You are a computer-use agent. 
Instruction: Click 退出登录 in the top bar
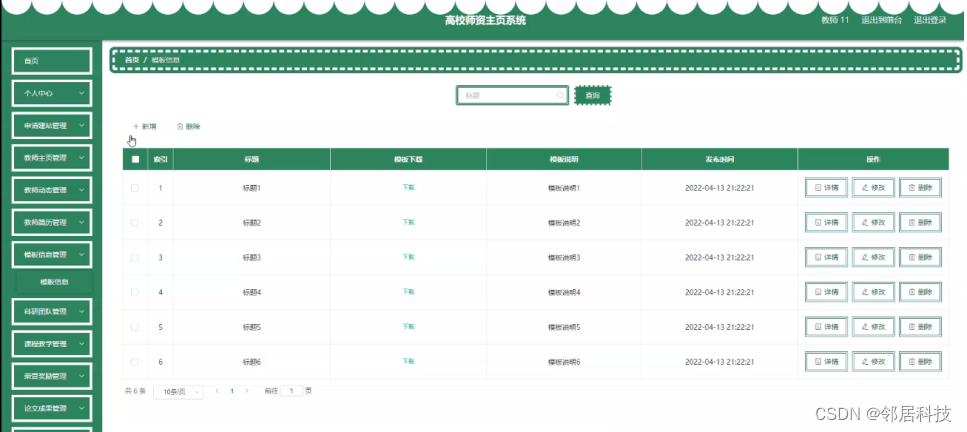point(930,20)
